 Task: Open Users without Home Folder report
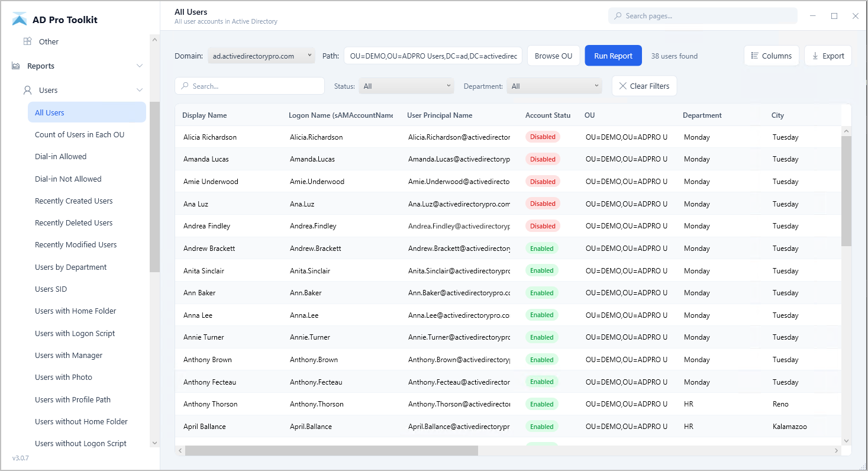pos(81,421)
